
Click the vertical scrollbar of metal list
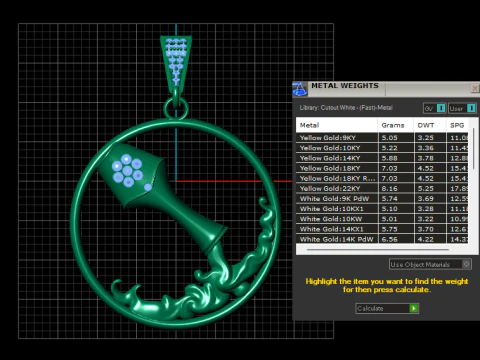tap(474, 148)
